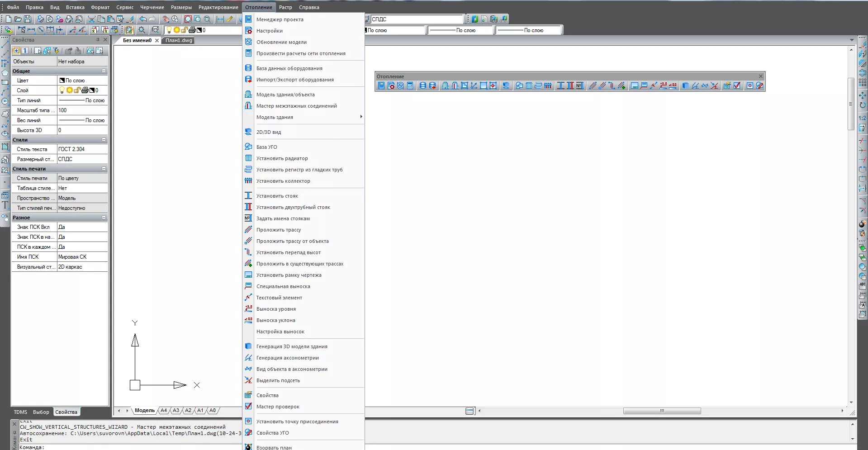Click the two-pipe riser icon in Отопление toolbar
The image size is (868, 450).
pyautogui.click(x=570, y=85)
